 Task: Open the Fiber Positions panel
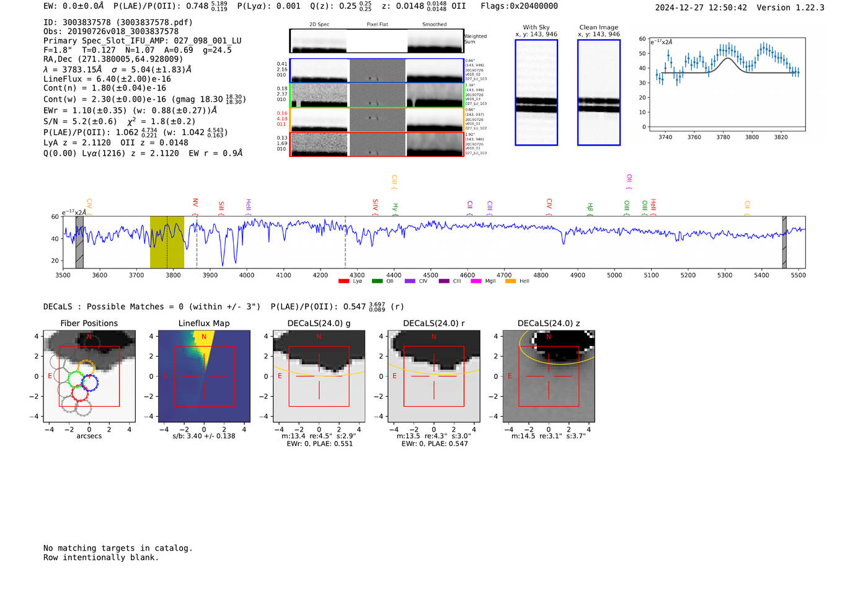[x=89, y=377]
